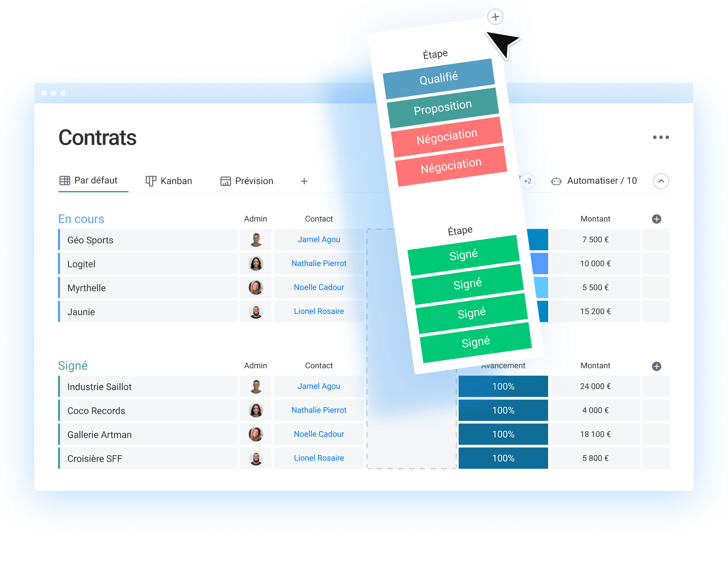Click the Kanban view icon
The height and width of the screenshot is (582, 728).
point(151,181)
